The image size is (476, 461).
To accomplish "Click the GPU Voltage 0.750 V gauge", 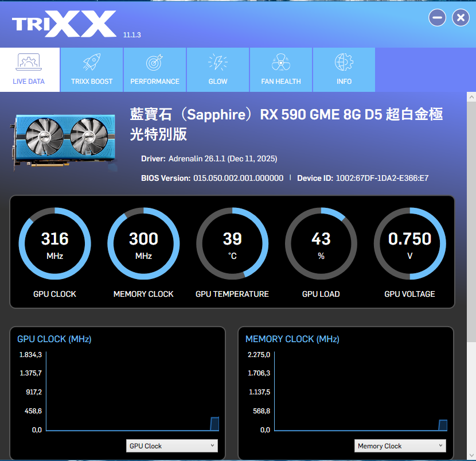I will (410, 243).
